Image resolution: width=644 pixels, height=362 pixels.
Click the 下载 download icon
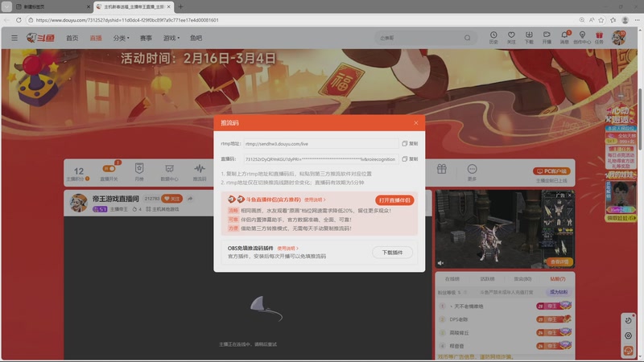click(x=529, y=38)
